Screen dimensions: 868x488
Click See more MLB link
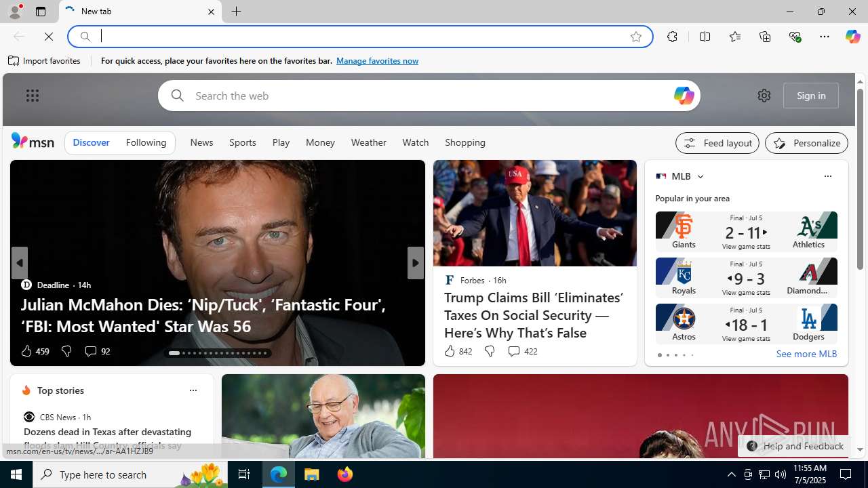[806, 354]
